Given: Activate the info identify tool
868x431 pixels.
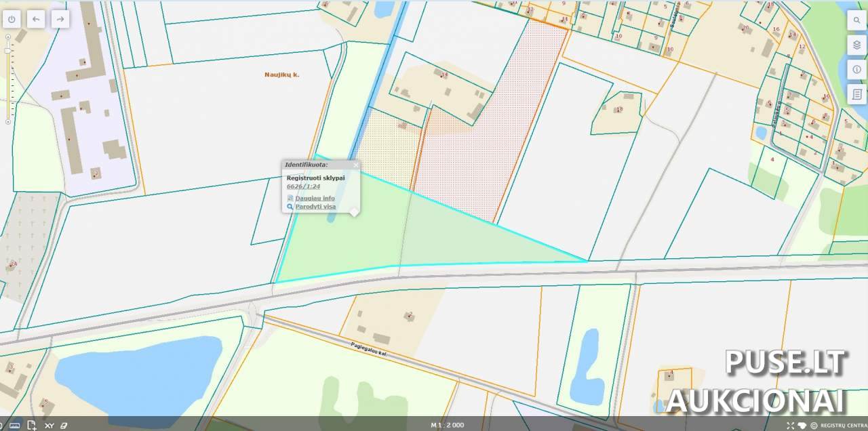Looking at the screenshot, I should [x=857, y=69].
